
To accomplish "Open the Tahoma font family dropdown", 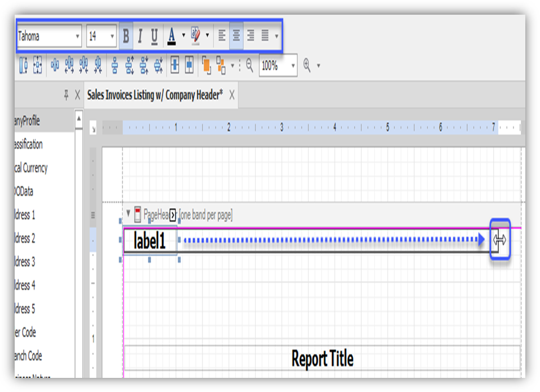I will [77, 36].
